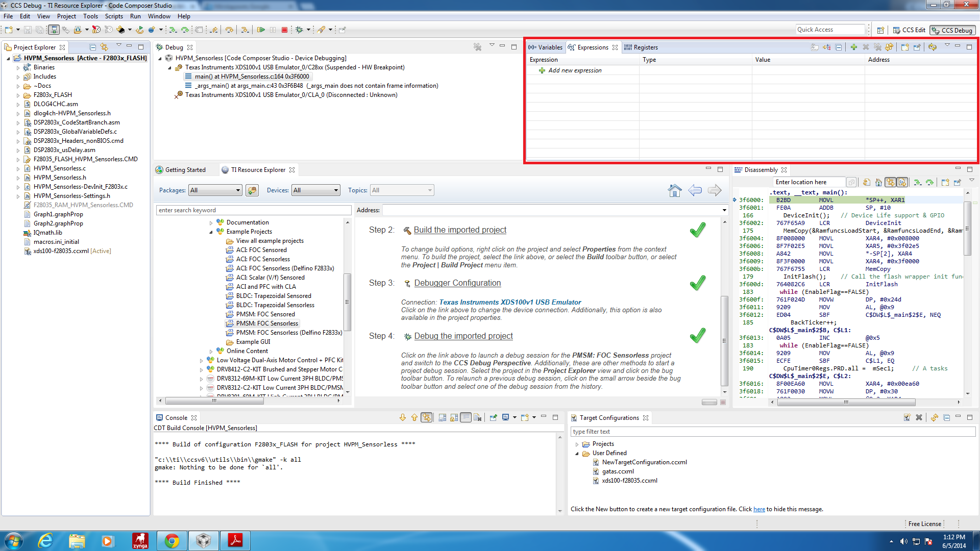Click the Home icon in Resource Explorer
Image resolution: width=980 pixels, height=551 pixels.
tap(675, 190)
